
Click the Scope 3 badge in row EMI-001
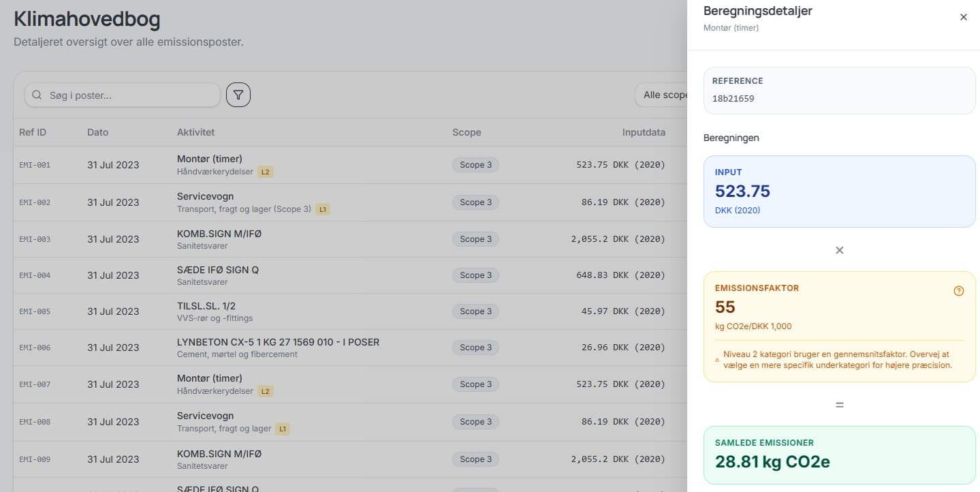pyautogui.click(x=475, y=165)
